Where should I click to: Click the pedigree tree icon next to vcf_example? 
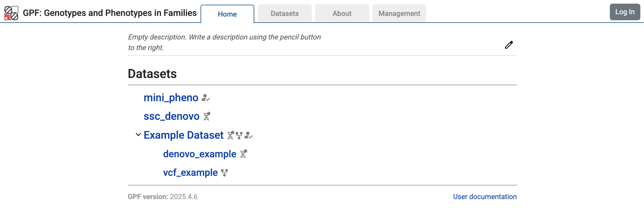(x=225, y=173)
